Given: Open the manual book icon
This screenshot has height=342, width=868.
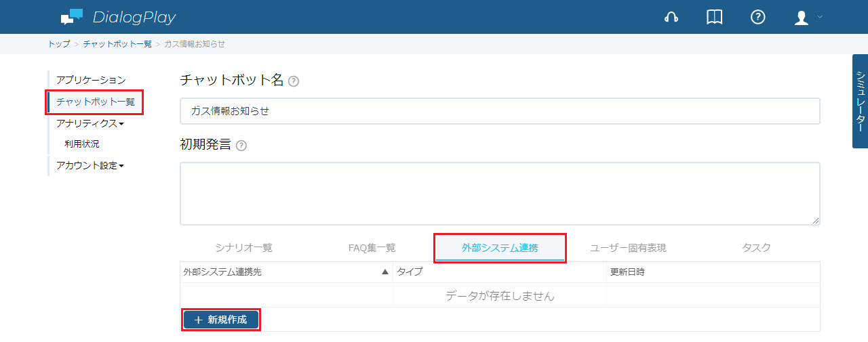Looking at the screenshot, I should point(714,18).
